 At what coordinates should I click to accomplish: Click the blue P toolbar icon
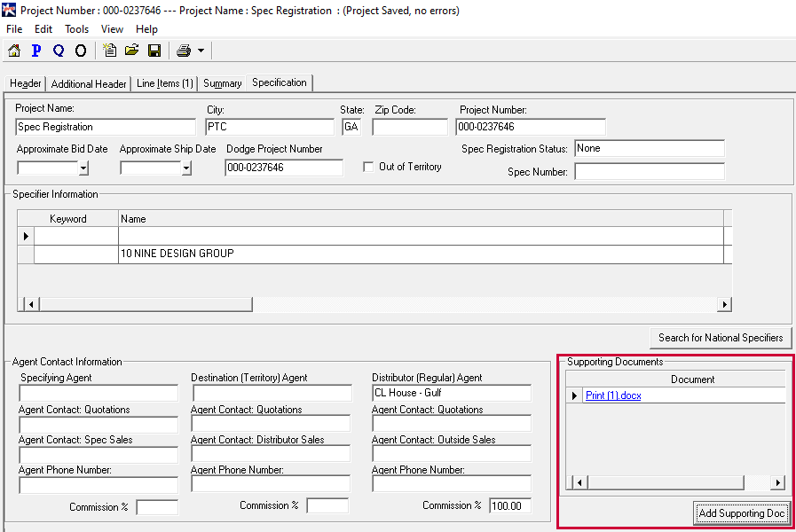click(36, 51)
